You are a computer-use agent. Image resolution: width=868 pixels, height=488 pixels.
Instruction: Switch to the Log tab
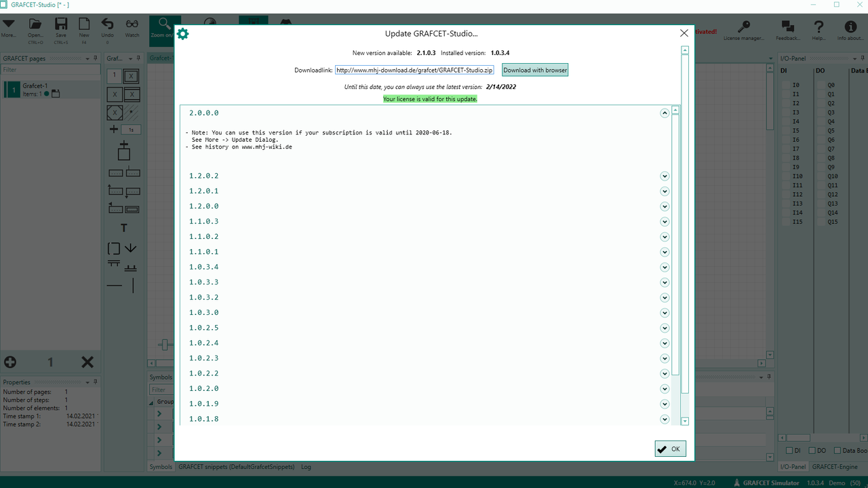[307, 467]
